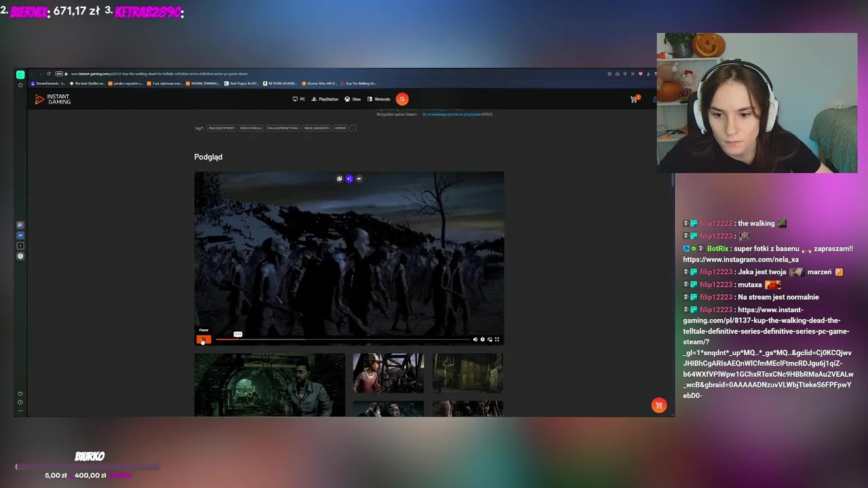The height and width of the screenshot is (488, 868).
Task: Open the Genesis Nitro 440 bookmark
Action: point(319,83)
